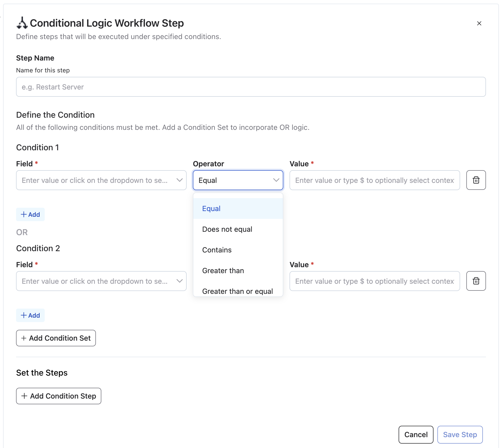Choose Does not equal operator
This screenshot has width=502, height=448.
227,229
